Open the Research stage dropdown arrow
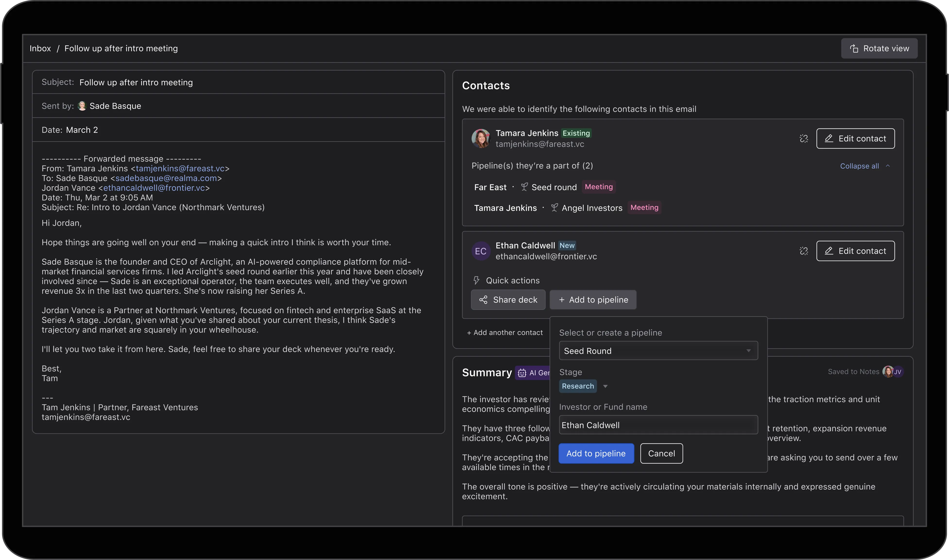 pyautogui.click(x=605, y=387)
